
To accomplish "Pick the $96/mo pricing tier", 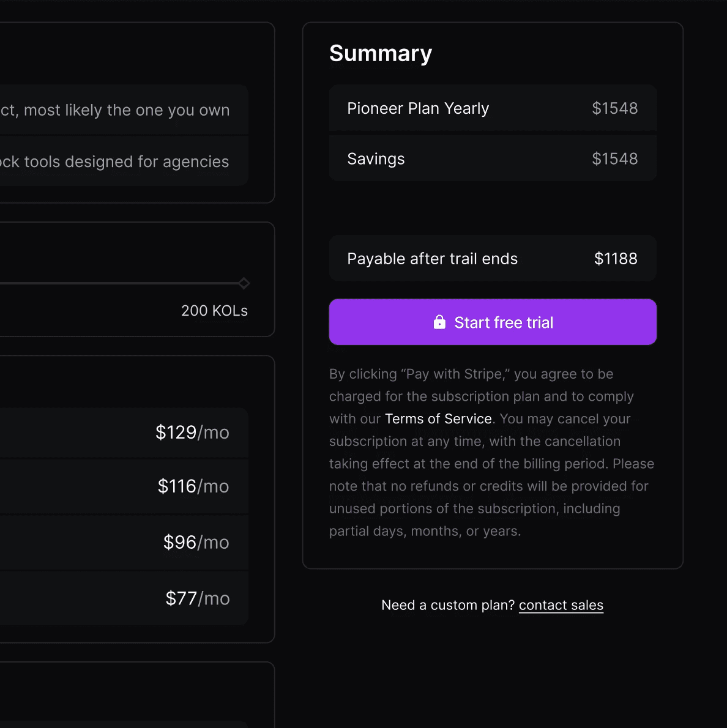I will [x=124, y=542].
